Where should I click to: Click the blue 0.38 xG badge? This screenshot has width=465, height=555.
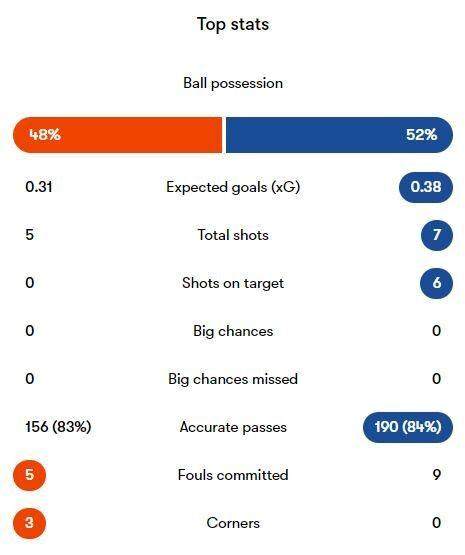click(x=426, y=187)
